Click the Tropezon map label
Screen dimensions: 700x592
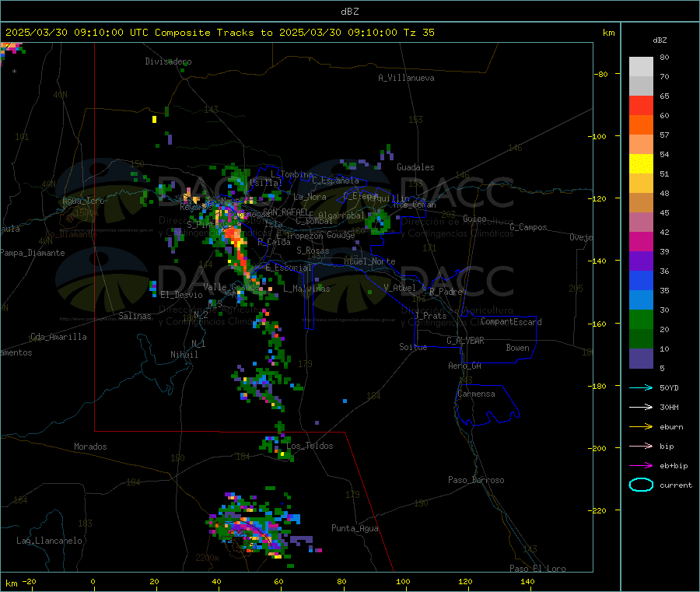click(x=304, y=236)
